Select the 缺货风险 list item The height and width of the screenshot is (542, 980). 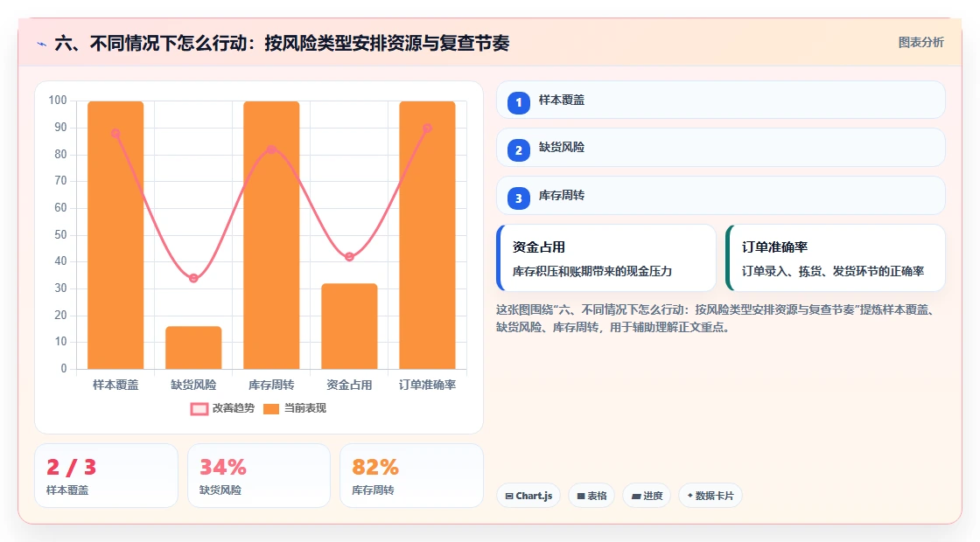point(721,148)
